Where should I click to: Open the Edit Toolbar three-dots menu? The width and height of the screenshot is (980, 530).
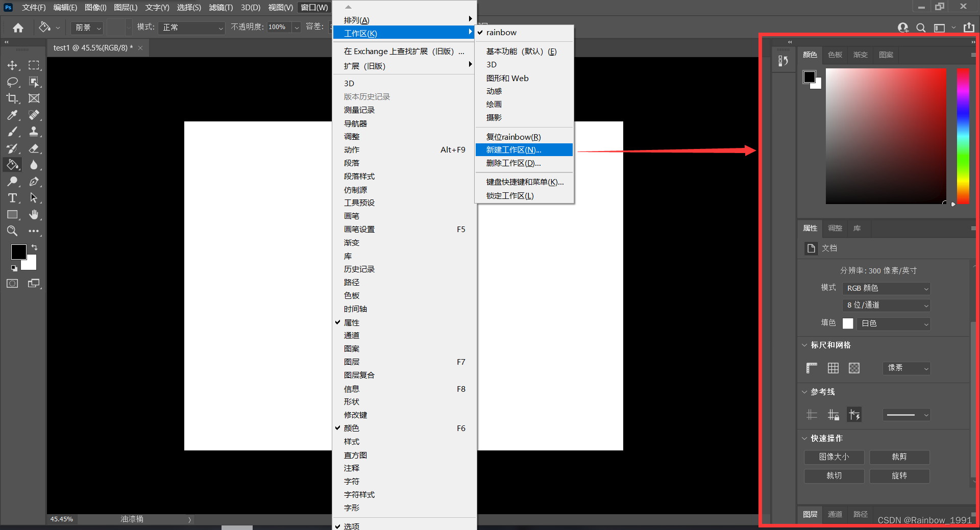(x=34, y=231)
